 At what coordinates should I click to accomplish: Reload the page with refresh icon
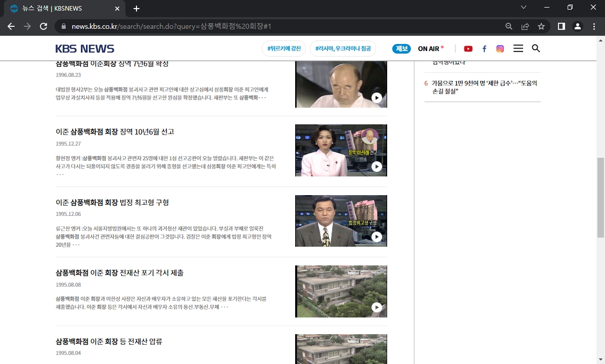pos(43,26)
